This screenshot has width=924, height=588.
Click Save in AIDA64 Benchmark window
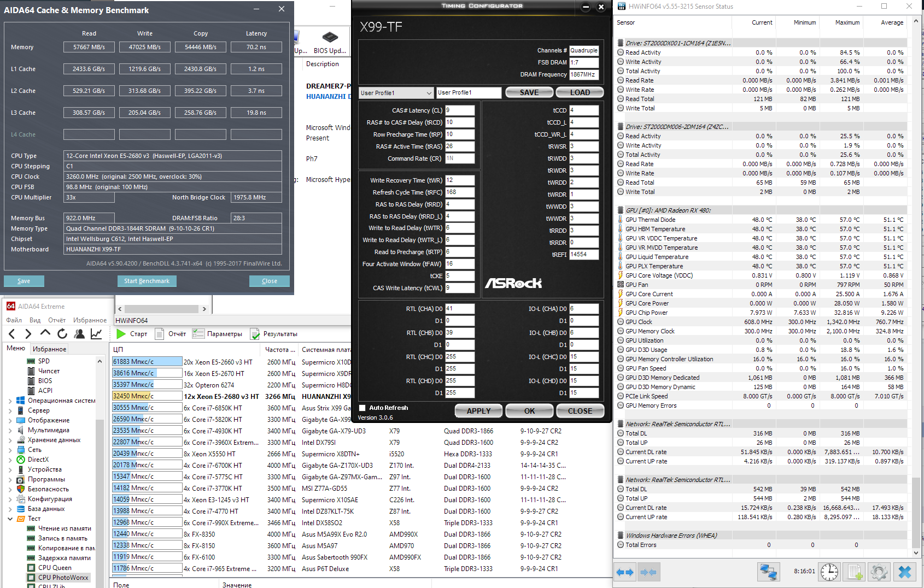24,281
